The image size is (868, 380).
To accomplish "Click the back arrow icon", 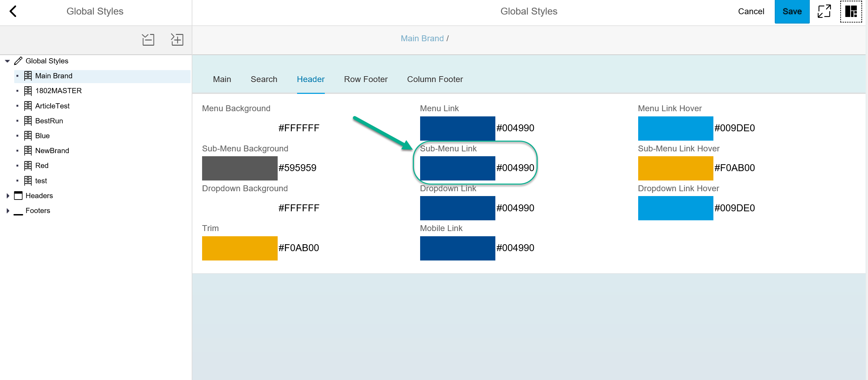I will 13,11.
